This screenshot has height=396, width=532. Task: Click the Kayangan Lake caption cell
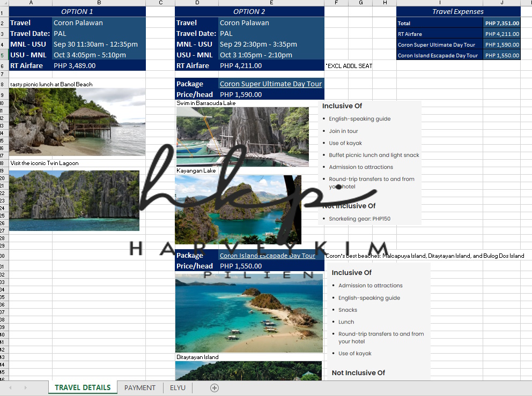(196, 170)
